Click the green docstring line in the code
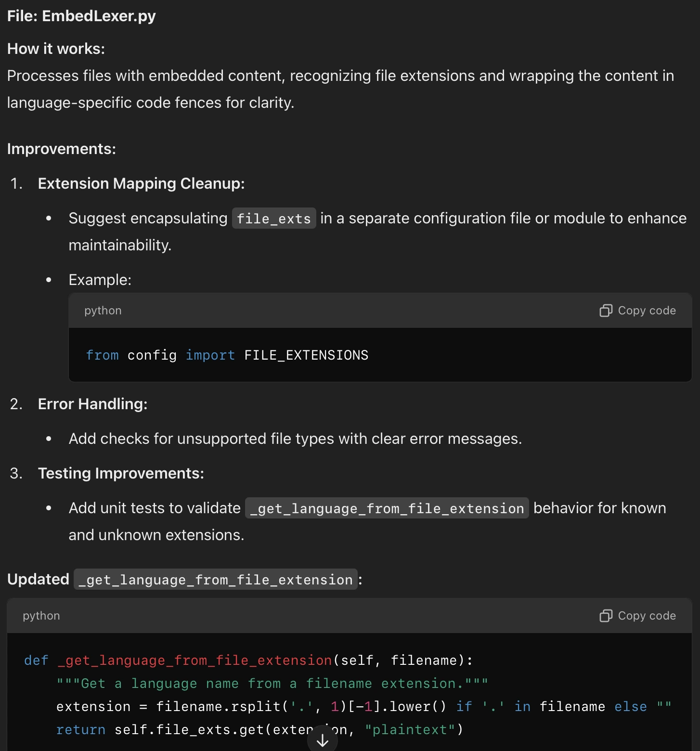The width and height of the screenshot is (700, 751). click(x=272, y=683)
